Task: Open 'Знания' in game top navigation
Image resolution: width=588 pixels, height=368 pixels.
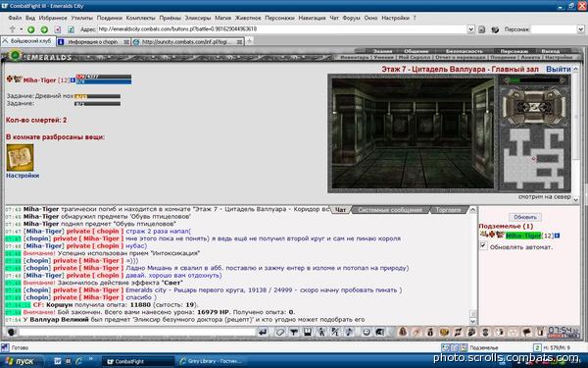Action: 382,51
